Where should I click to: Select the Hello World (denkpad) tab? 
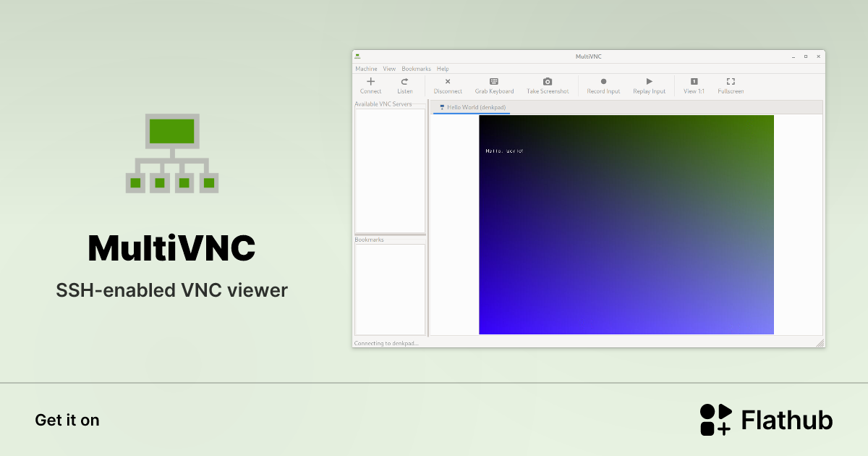pyautogui.click(x=472, y=107)
